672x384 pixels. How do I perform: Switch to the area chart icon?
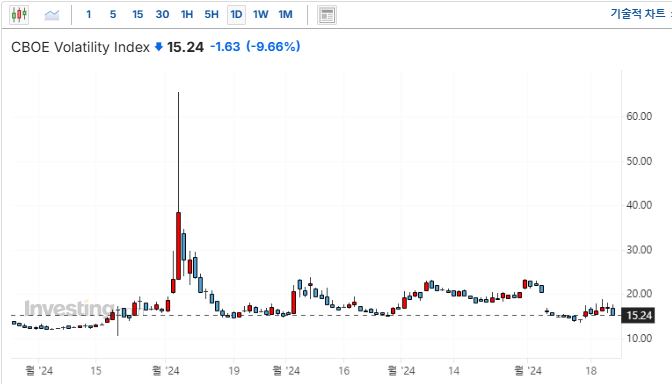click(52, 15)
